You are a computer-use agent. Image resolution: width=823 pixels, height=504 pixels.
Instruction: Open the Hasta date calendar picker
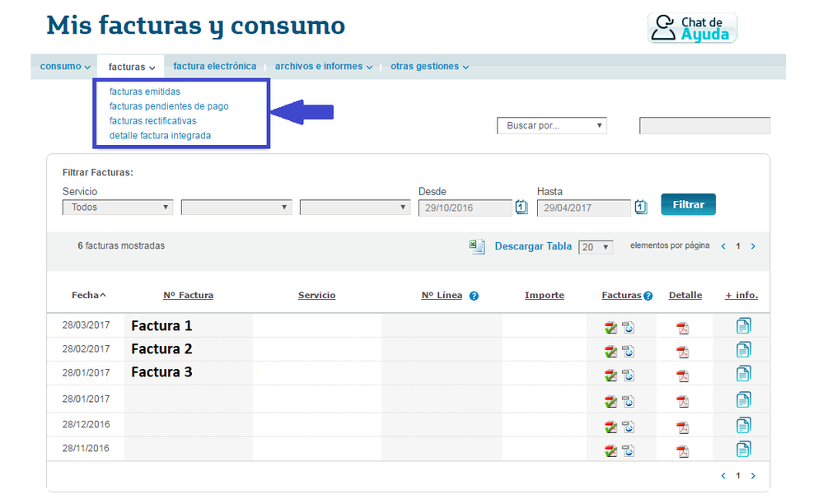point(642,208)
